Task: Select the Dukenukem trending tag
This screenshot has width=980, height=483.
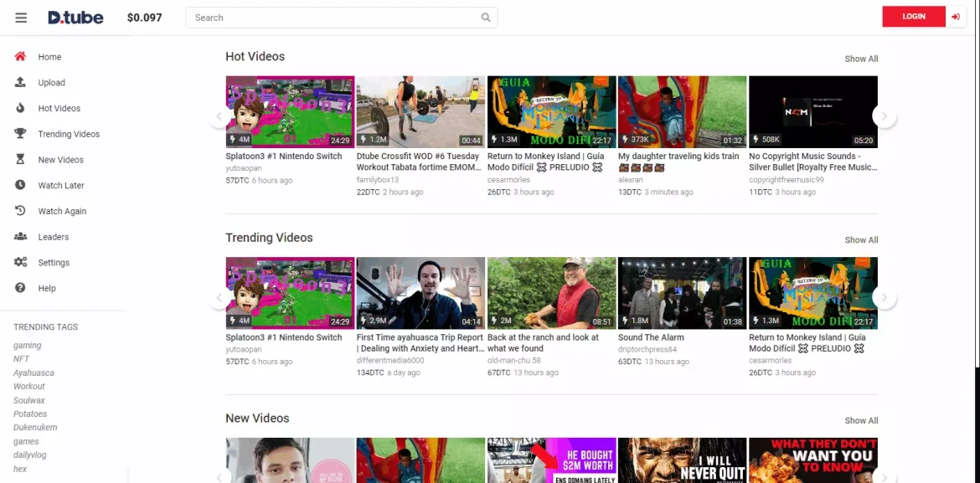Action: [x=35, y=428]
